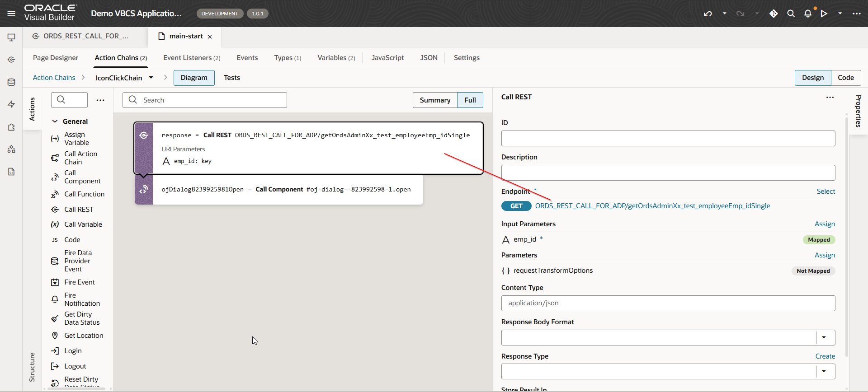868x392 pixels.
Task: Switch to Code editor mode
Action: pyautogui.click(x=845, y=78)
